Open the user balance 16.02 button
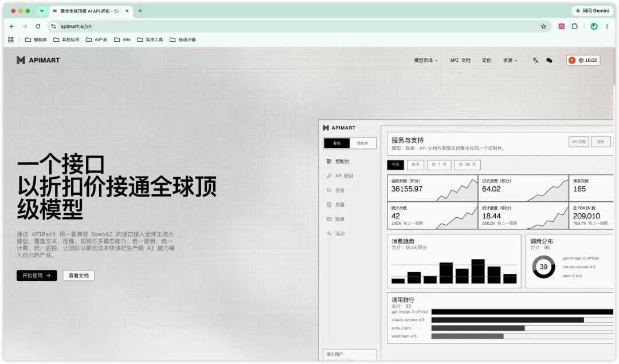This screenshot has height=364, width=619. tap(583, 60)
